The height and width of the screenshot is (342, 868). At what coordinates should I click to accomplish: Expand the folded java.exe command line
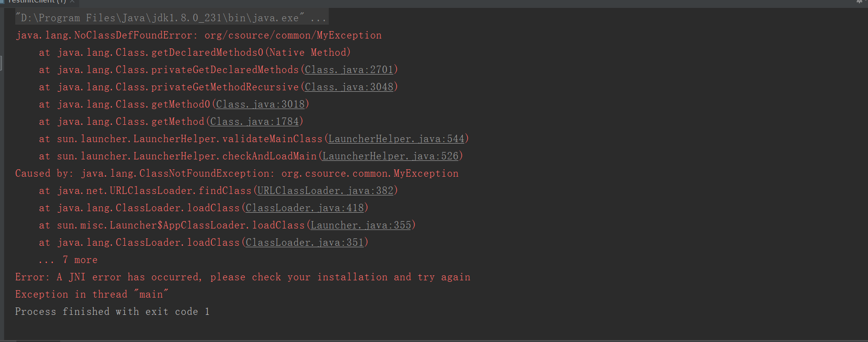pos(318,18)
